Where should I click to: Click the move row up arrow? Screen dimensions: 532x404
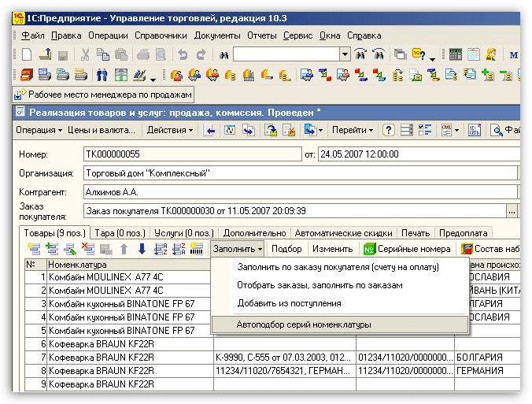coord(124,249)
